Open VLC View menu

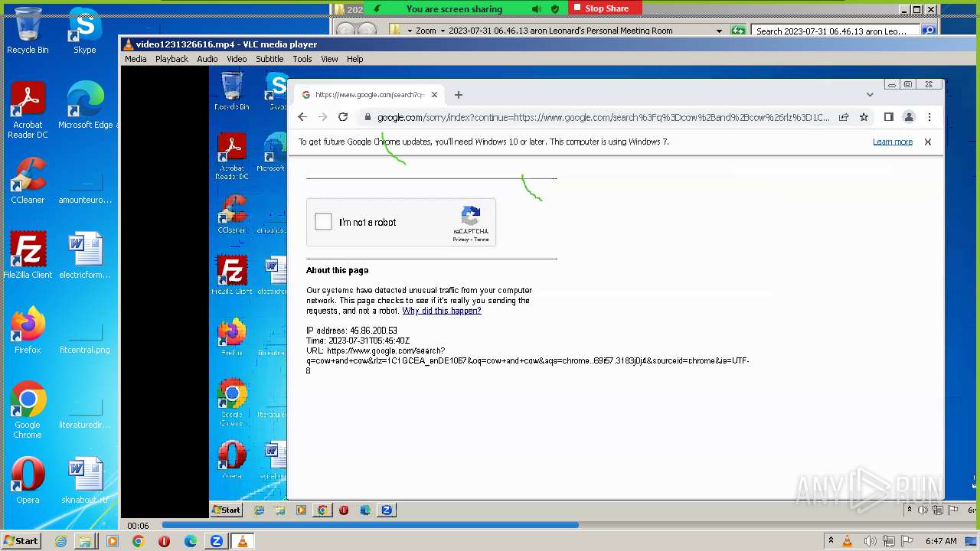point(329,59)
